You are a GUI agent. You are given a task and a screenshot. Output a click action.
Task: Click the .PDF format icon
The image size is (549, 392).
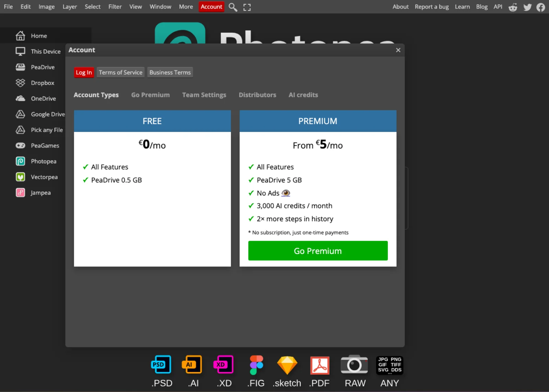[x=320, y=365]
